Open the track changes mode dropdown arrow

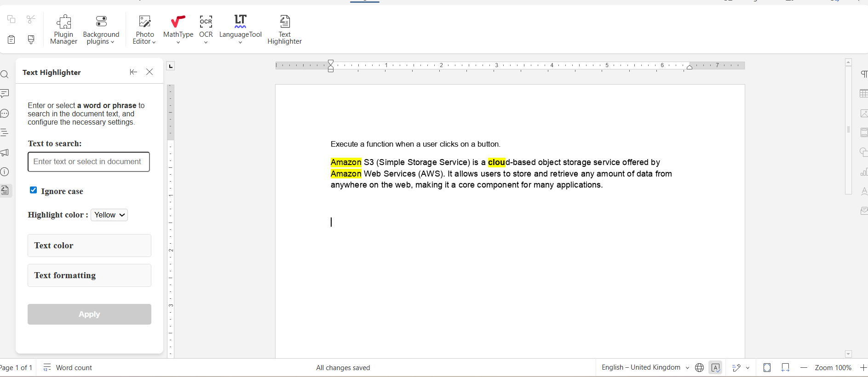tap(747, 368)
